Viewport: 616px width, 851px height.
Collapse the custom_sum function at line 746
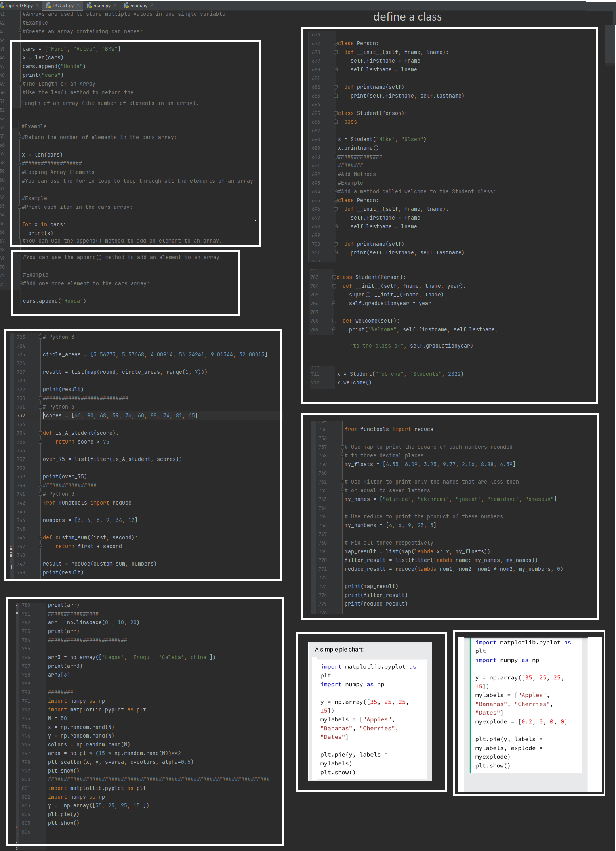point(40,538)
